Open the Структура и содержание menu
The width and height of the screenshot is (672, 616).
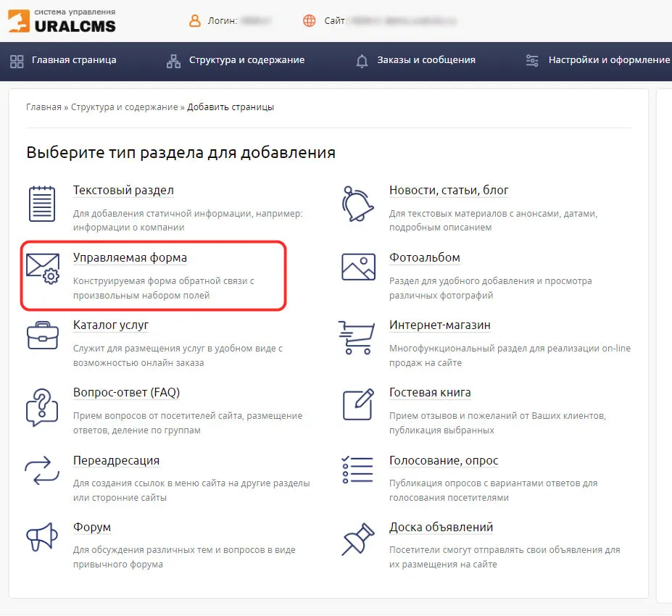pyautogui.click(x=236, y=61)
